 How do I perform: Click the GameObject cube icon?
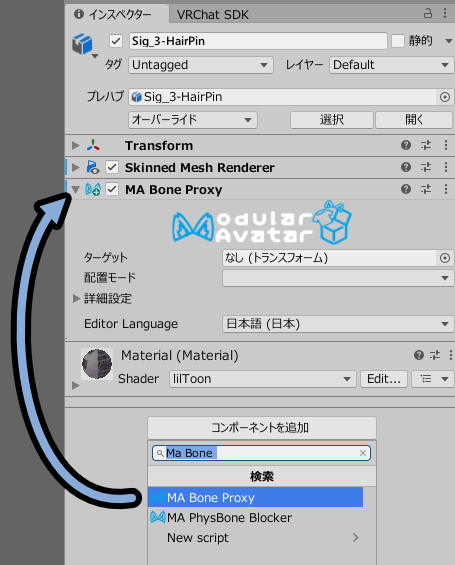[x=82, y=43]
